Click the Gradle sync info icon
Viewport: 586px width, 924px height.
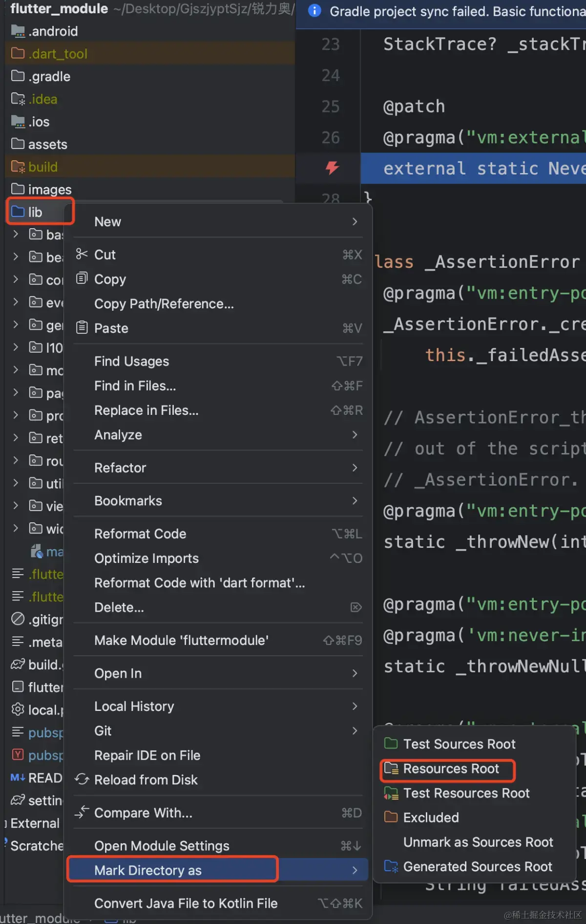pyautogui.click(x=314, y=11)
